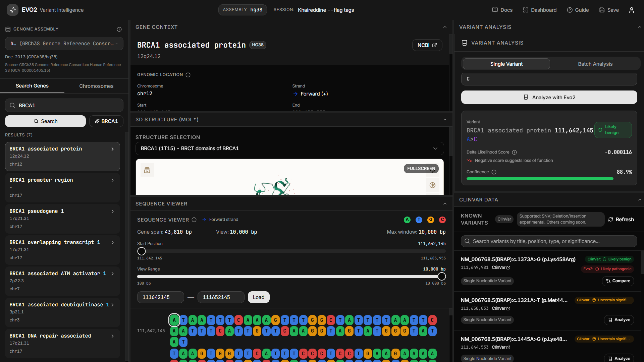
Task: Open the NCBI external link
Action: [x=427, y=45]
